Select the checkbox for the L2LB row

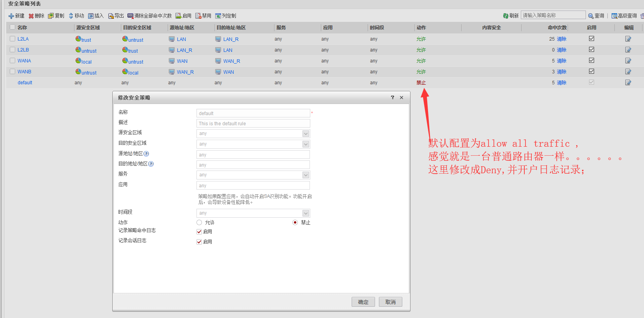(12, 50)
